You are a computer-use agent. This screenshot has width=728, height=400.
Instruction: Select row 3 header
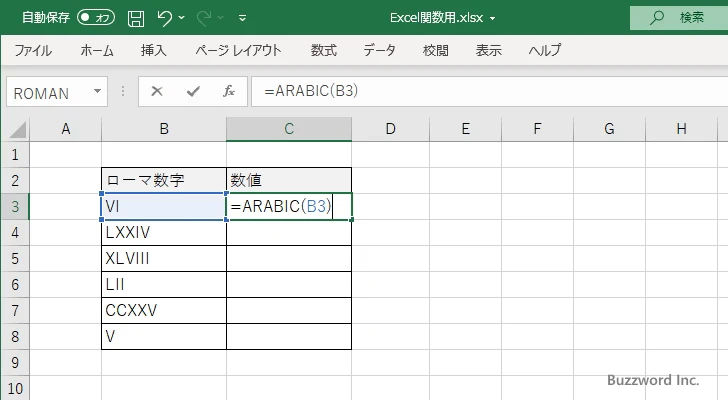15,206
